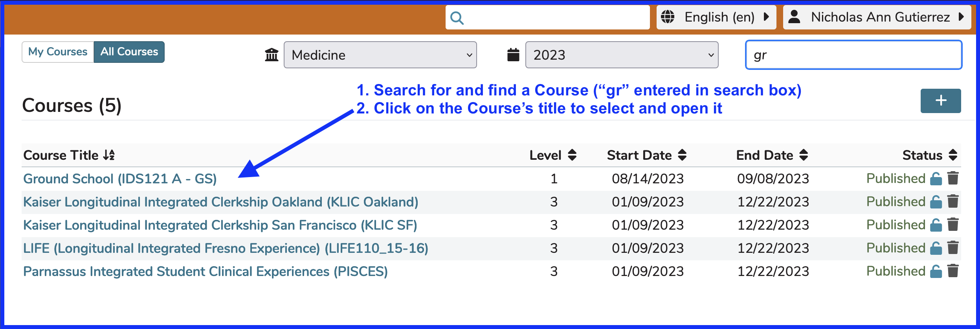The image size is (980, 329).
Task: Click the global search field in header
Action: [547, 17]
